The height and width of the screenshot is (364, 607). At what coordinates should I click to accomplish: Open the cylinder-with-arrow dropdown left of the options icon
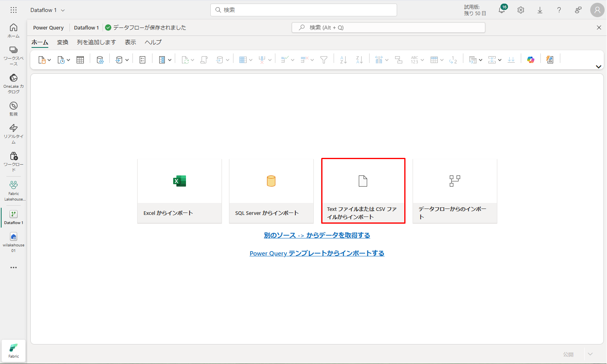122,60
